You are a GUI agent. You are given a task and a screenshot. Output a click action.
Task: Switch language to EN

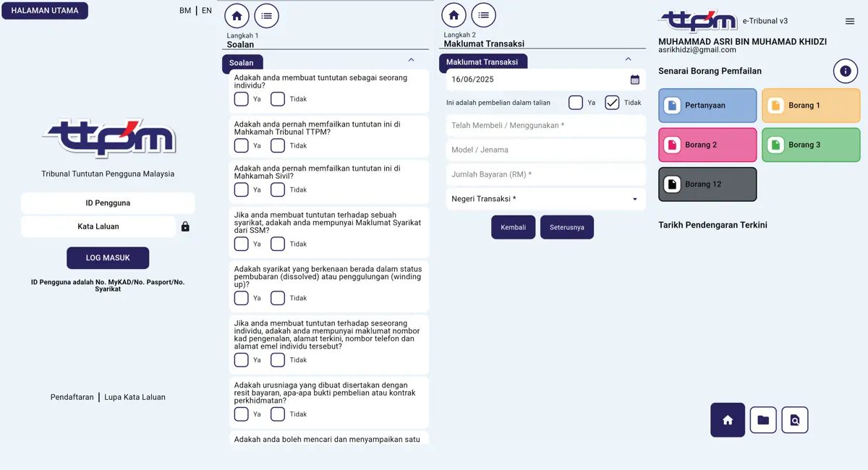click(x=207, y=11)
